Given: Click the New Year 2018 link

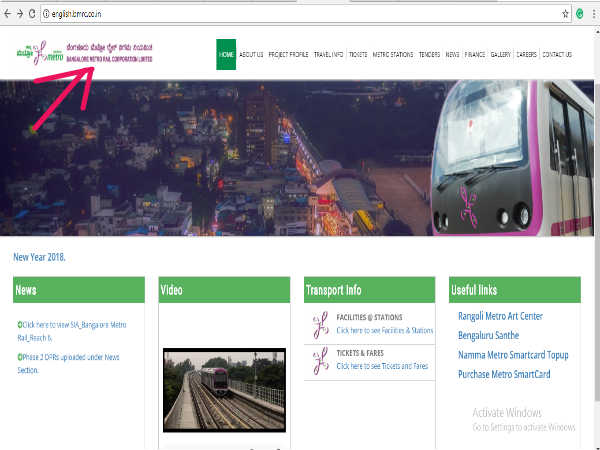Looking at the screenshot, I should click(x=39, y=257).
